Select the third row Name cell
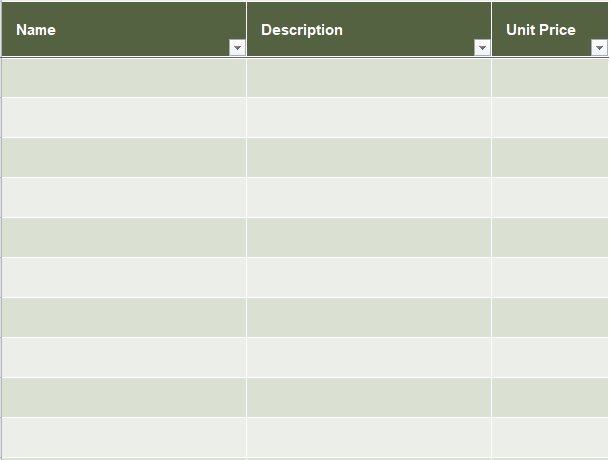610x460 pixels. (124, 157)
